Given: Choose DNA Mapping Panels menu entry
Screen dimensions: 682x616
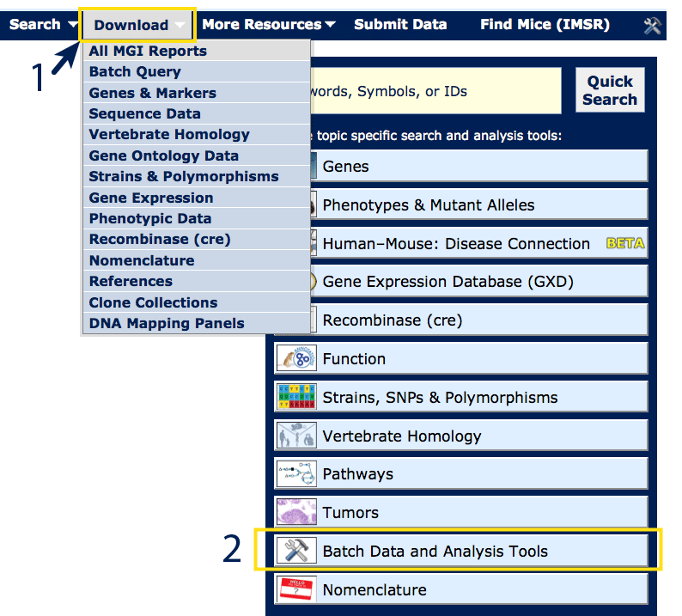Looking at the screenshot, I should pyautogui.click(x=197, y=323).
